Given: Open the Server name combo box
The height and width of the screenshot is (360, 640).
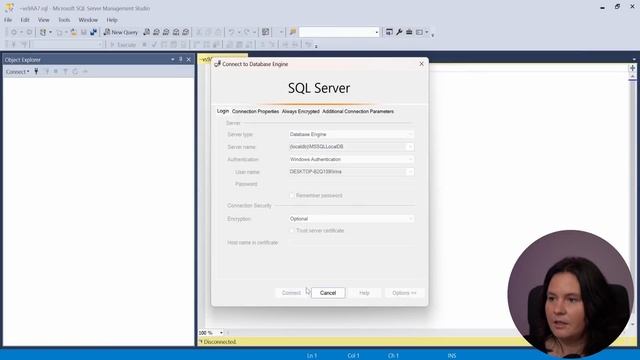Looking at the screenshot, I should 351,147.
